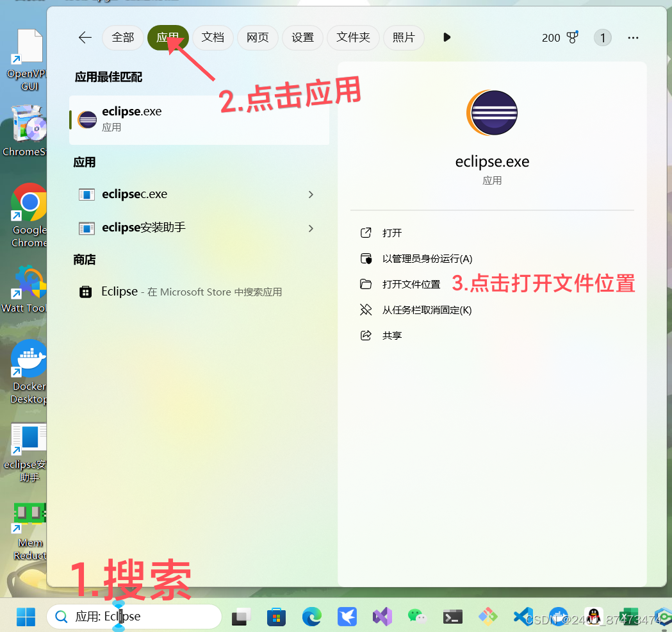The width and height of the screenshot is (672, 632).
Task: Open the ChromeS desktop installer icon
Action: coord(25,130)
